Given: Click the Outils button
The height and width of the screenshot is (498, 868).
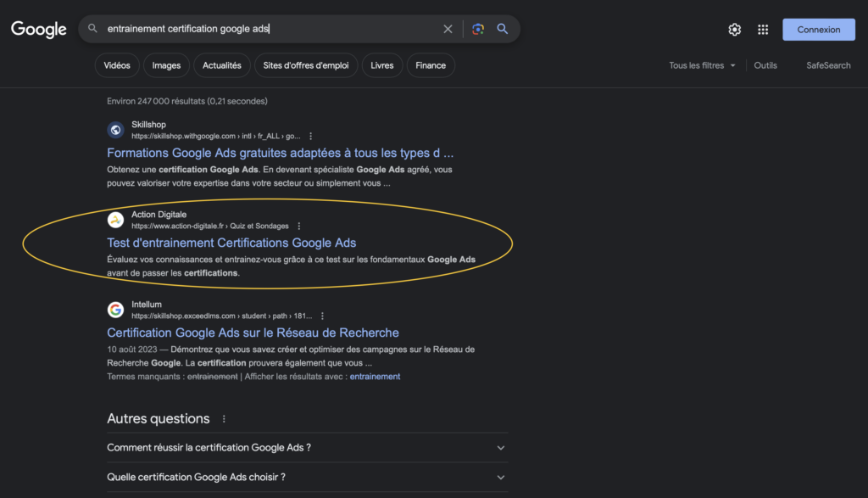Looking at the screenshot, I should click(765, 65).
